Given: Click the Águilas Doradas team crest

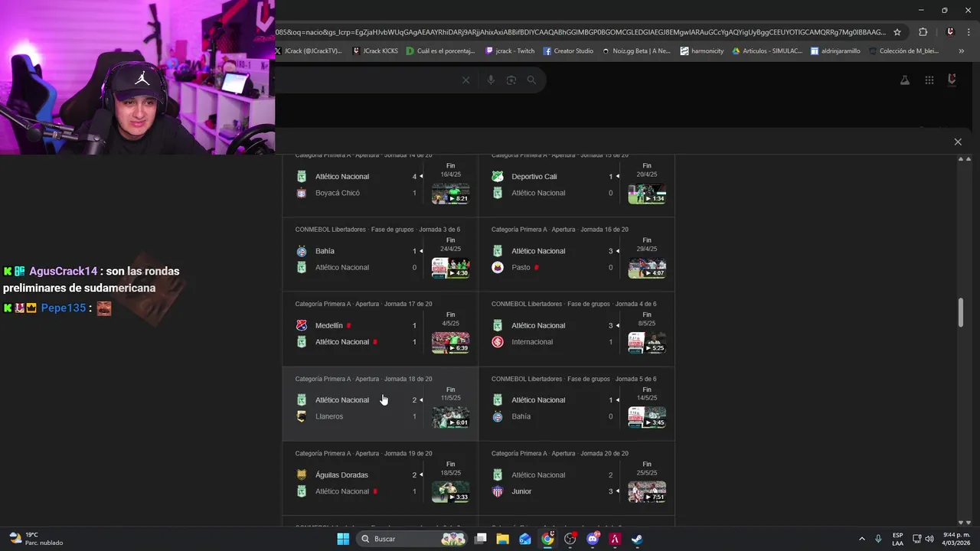Looking at the screenshot, I should pyautogui.click(x=302, y=474).
